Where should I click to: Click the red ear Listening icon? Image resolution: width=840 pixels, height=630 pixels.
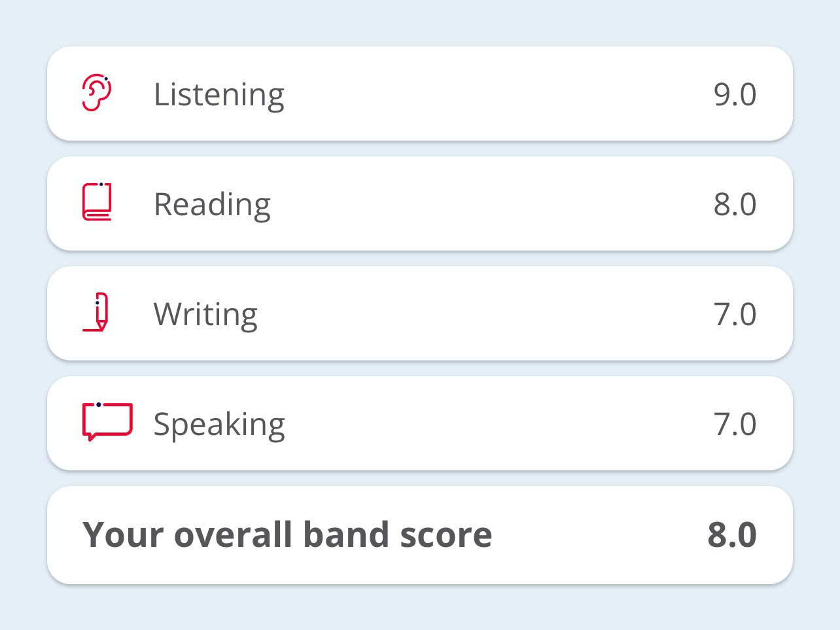pyautogui.click(x=97, y=93)
